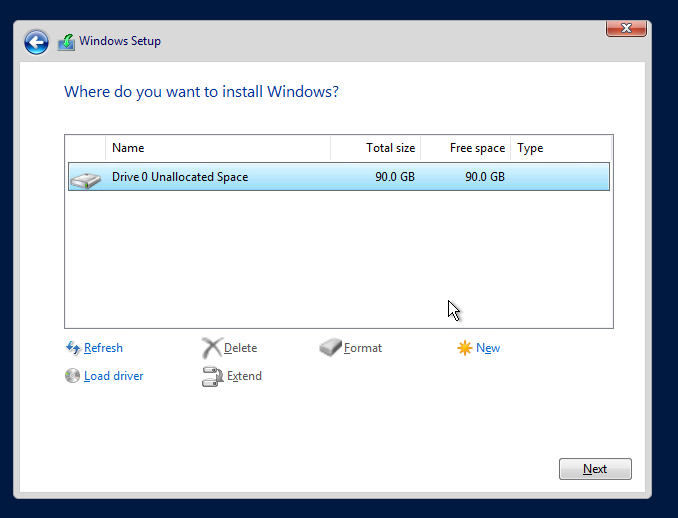Click the Refresh arrows icon
678x518 pixels.
[x=72, y=348]
